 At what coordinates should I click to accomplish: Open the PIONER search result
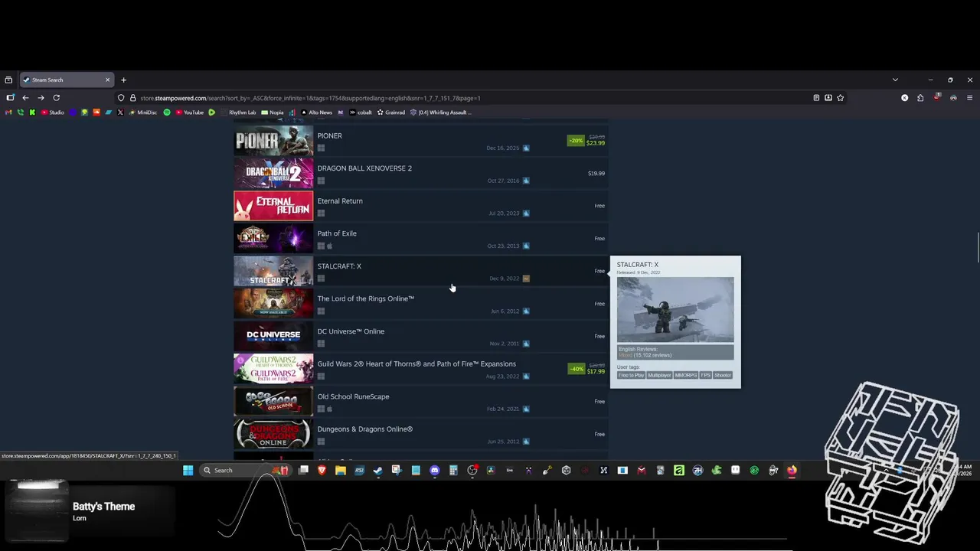pyautogui.click(x=420, y=141)
